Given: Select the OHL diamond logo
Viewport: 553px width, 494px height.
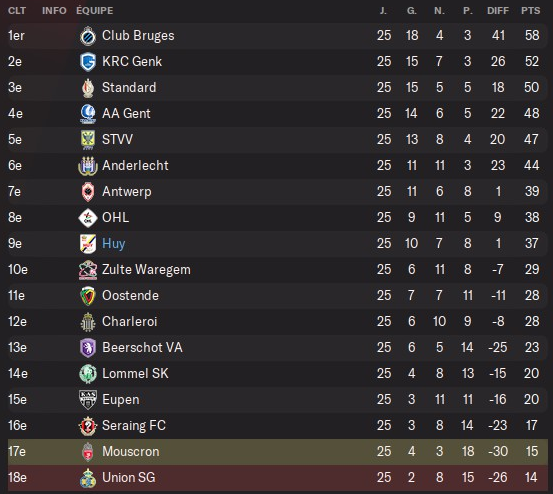Looking at the screenshot, I should coord(87,218).
